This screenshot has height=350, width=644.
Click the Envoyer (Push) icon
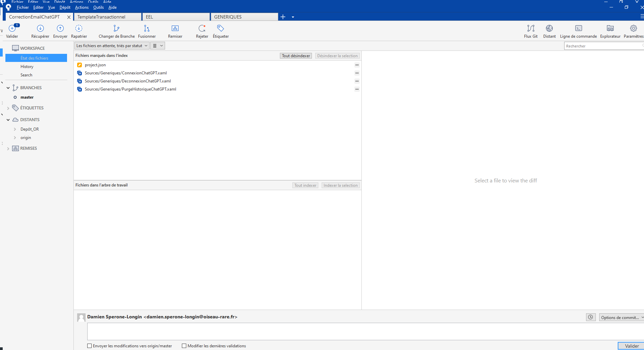(x=60, y=29)
